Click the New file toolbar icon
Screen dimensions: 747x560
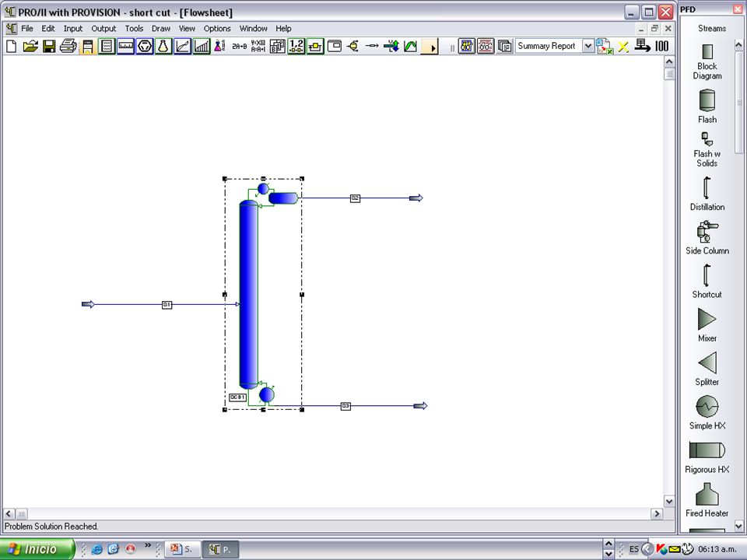(x=12, y=46)
